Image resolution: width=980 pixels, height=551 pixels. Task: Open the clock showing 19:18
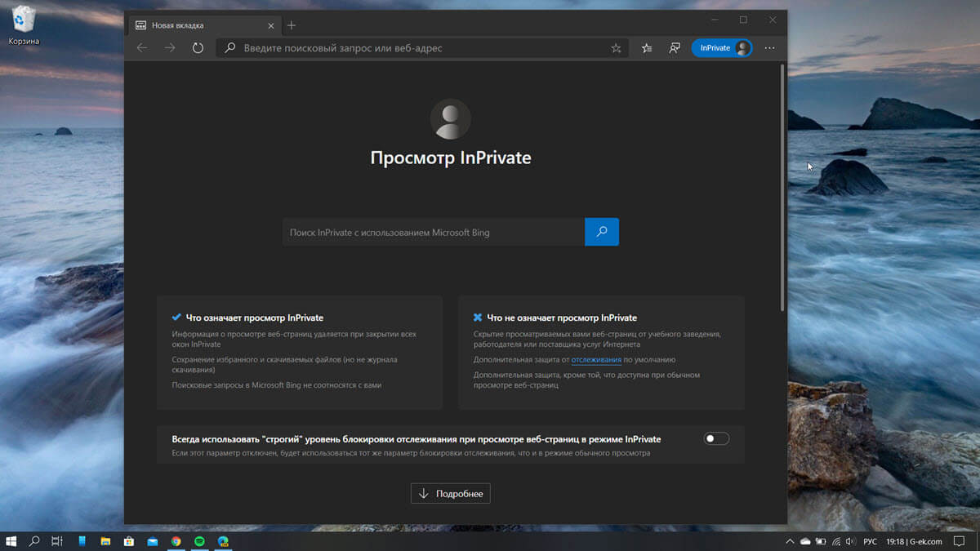click(x=914, y=541)
